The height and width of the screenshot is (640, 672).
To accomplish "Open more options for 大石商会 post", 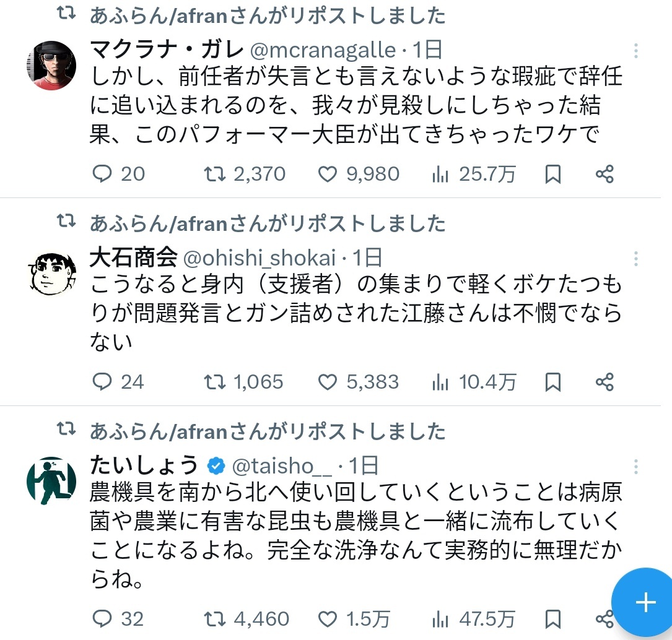I will point(636,259).
